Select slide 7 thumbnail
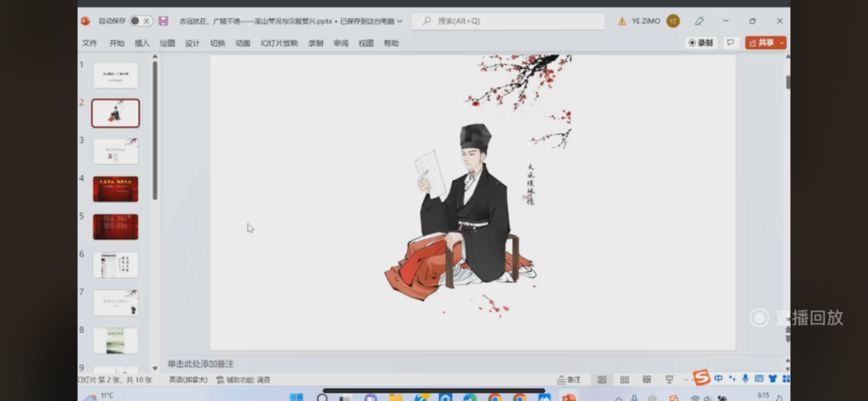The height and width of the screenshot is (401, 868). [116, 302]
